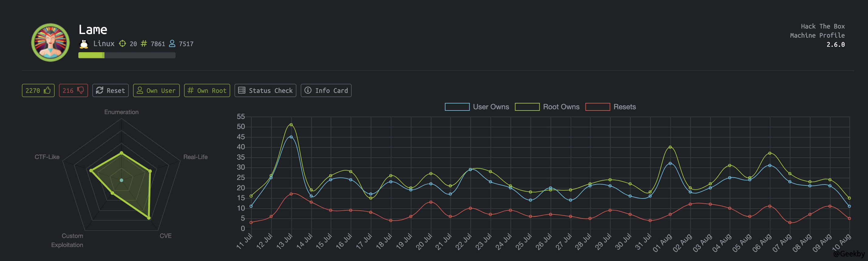Click the CVE vertex on radar chart

pyautogui.click(x=149, y=218)
